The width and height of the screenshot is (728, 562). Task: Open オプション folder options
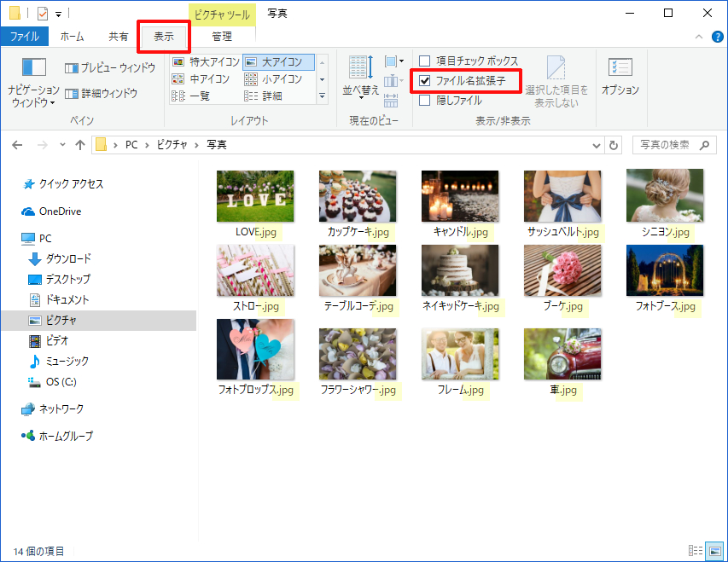[620, 77]
